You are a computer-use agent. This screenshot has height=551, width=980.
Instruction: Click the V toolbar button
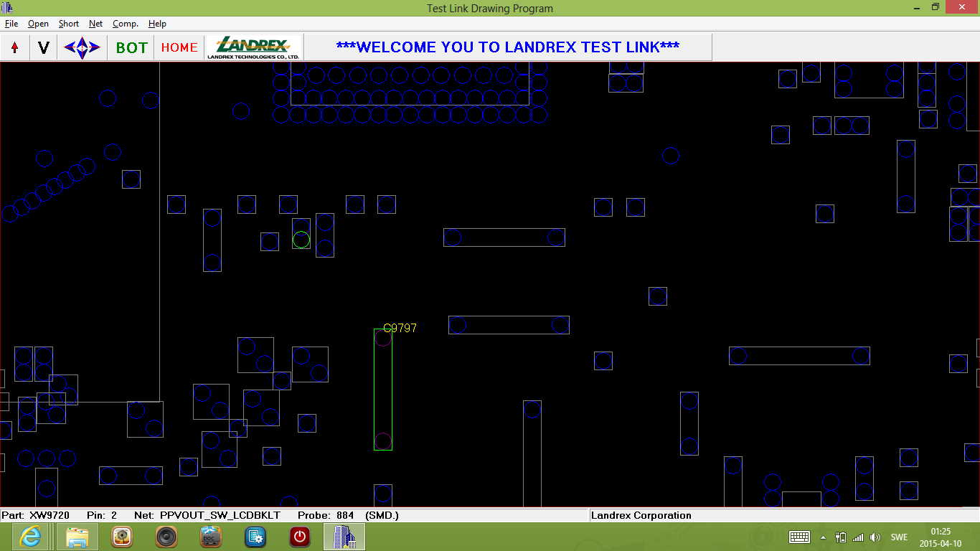(x=44, y=47)
